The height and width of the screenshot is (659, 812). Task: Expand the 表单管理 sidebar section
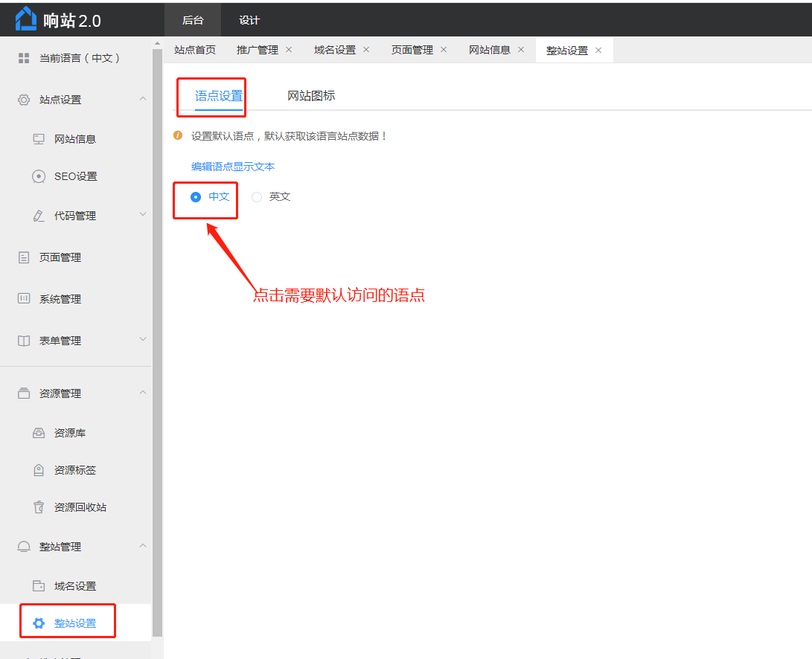click(x=143, y=340)
